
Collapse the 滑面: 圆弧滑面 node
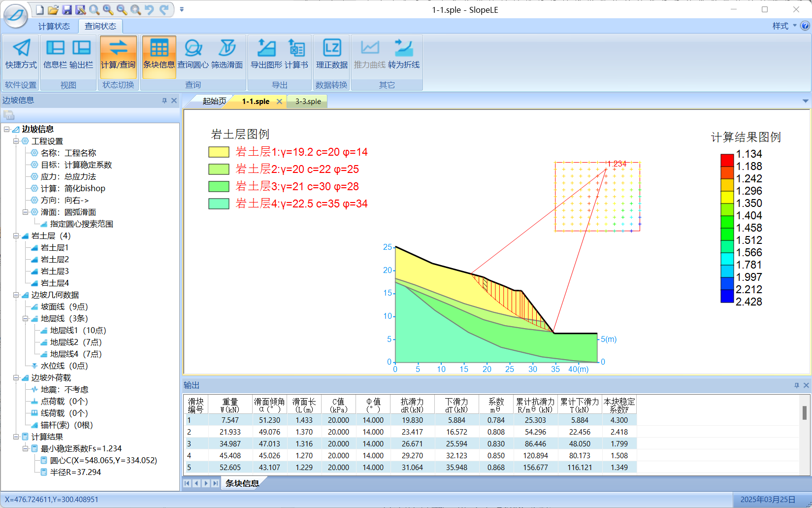pos(25,212)
